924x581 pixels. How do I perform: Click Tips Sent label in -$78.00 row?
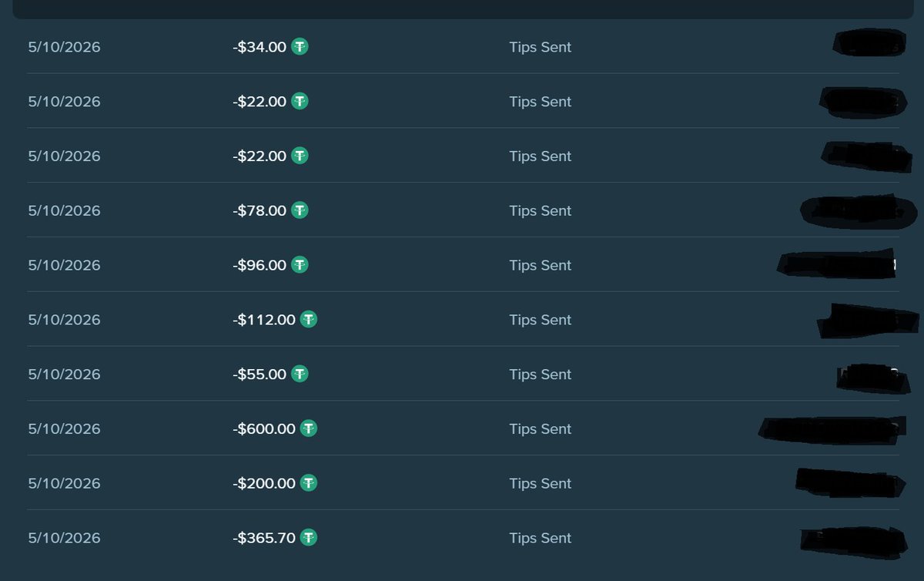[541, 210]
